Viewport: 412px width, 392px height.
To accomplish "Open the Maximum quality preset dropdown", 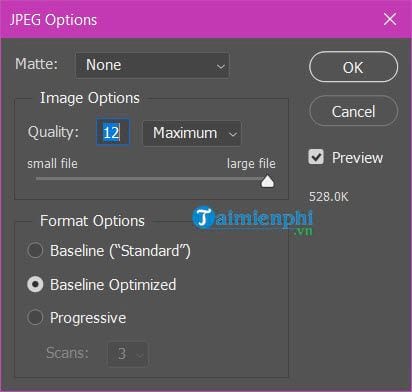I will (192, 133).
